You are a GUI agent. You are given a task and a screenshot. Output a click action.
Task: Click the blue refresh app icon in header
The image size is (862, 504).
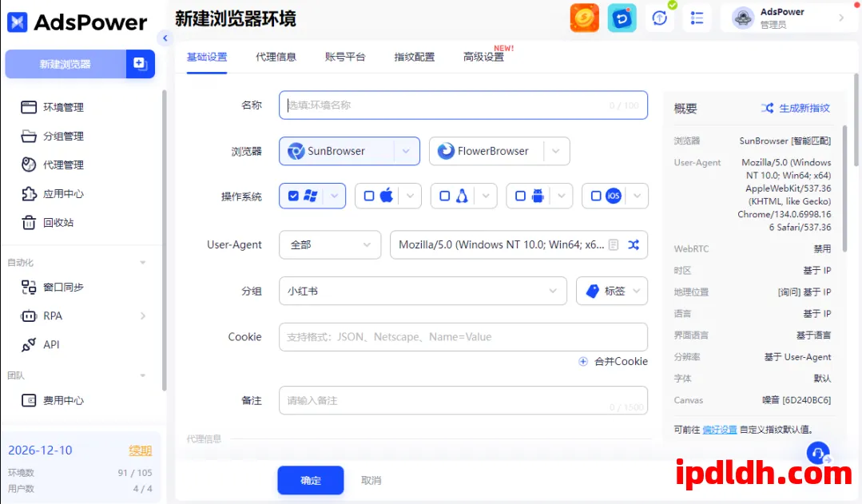(x=622, y=18)
